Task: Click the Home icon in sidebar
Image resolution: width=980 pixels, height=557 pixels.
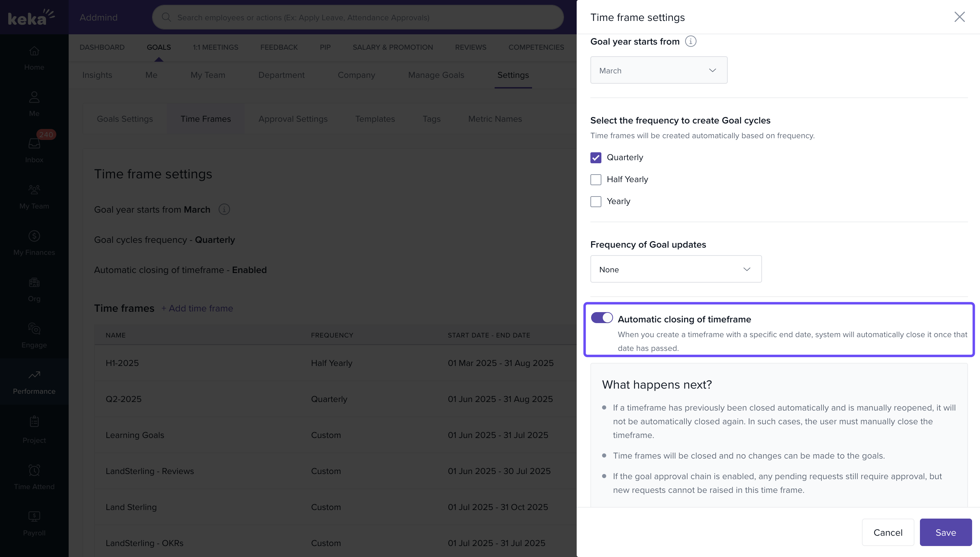Action: click(x=34, y=51)
